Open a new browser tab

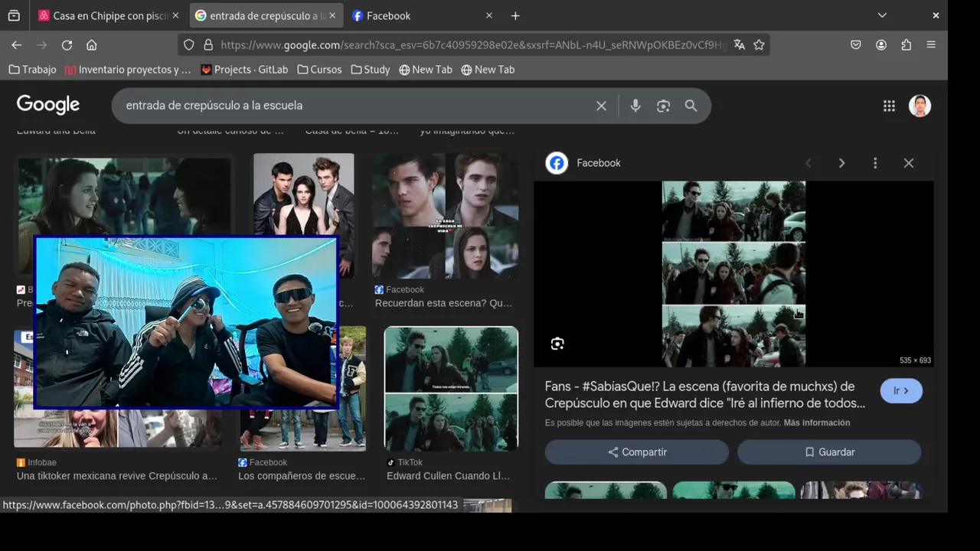tap(515, 15)
